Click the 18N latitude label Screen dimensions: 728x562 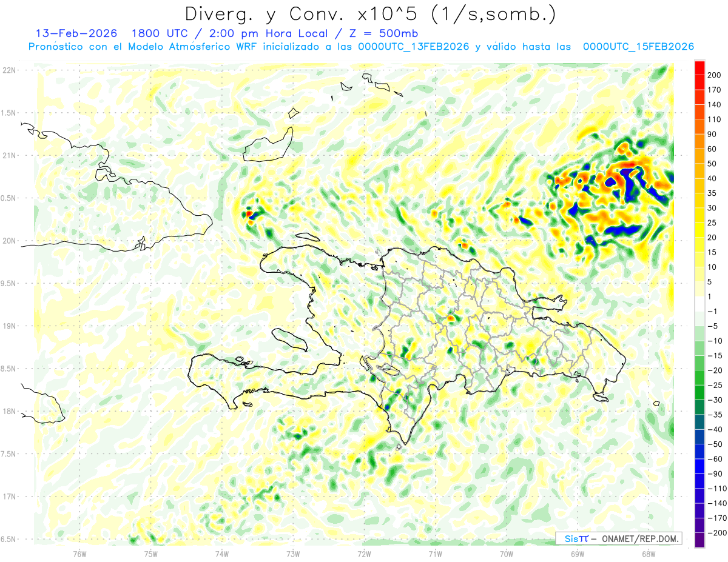(x=9, y=411)
